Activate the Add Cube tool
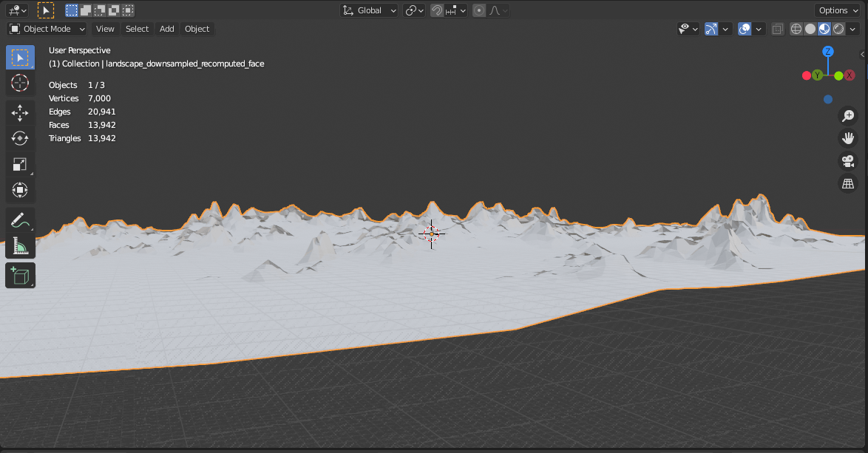This screenshot has width=868, height=453. click(x=20, y=275)
